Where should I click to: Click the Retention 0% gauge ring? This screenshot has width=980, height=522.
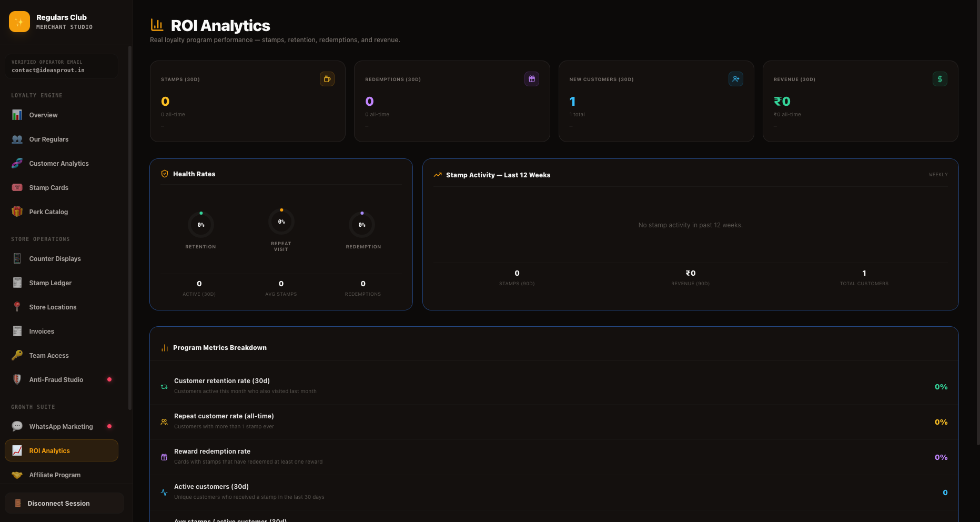pyautogui.click(x=201, y=225)
